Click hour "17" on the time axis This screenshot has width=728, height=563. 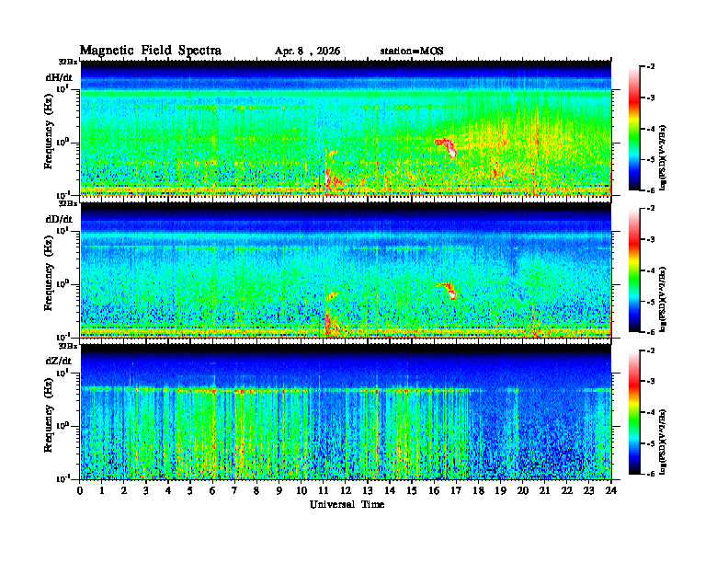[456, 491]
